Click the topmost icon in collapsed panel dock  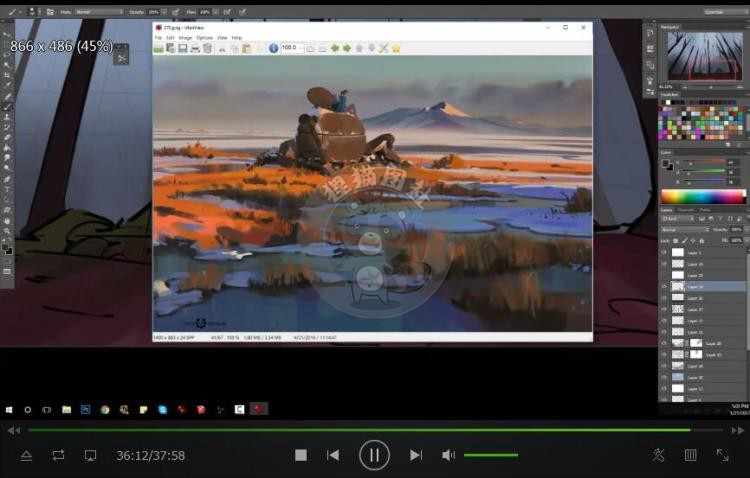click(x=650, y=33)
